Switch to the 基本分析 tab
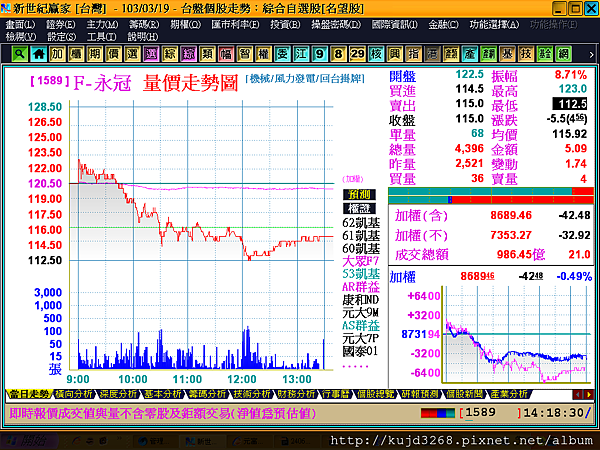Viewport: 600px width, 450px height. [163, 394]
